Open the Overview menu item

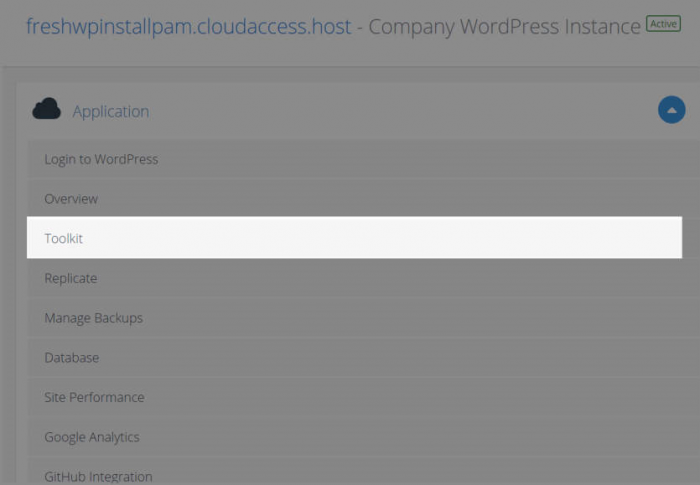[x=71, y=199]
